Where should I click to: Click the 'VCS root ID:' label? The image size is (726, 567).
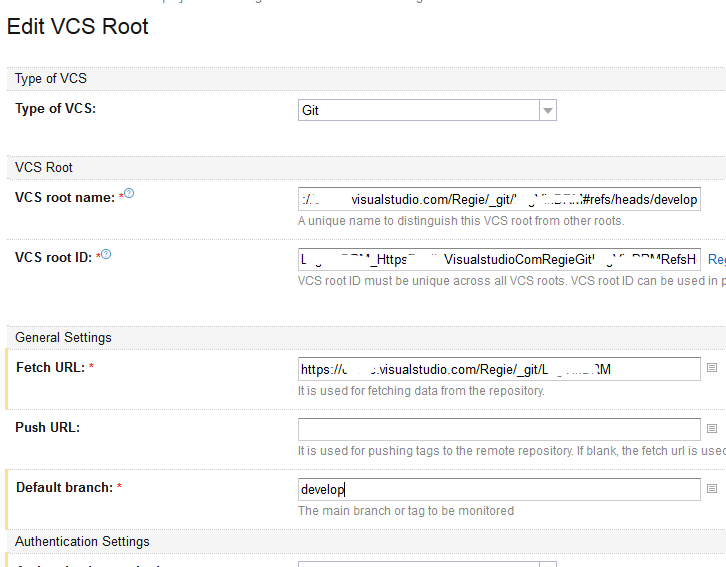click(54, 258)
